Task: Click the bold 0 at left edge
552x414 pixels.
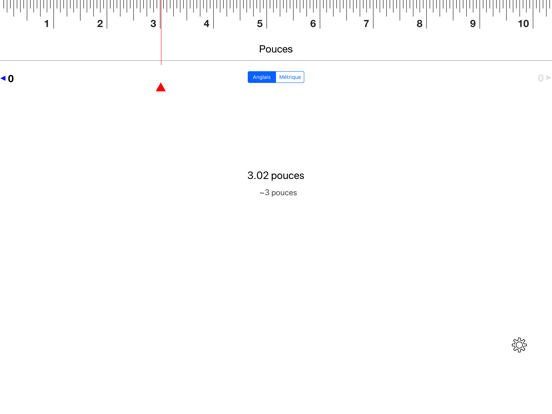Action: (x=11, y=79)
